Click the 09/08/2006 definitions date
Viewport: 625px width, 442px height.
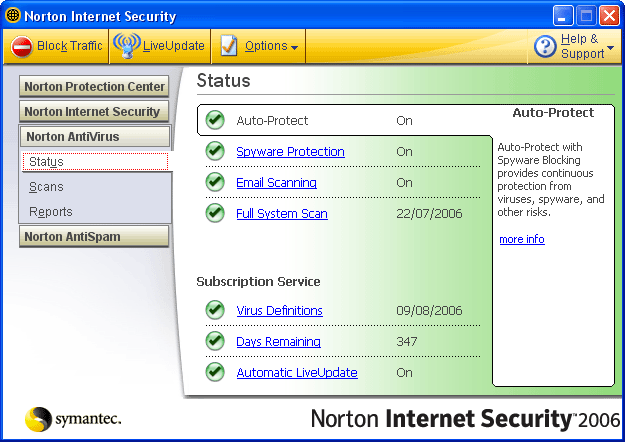[429, 310]
